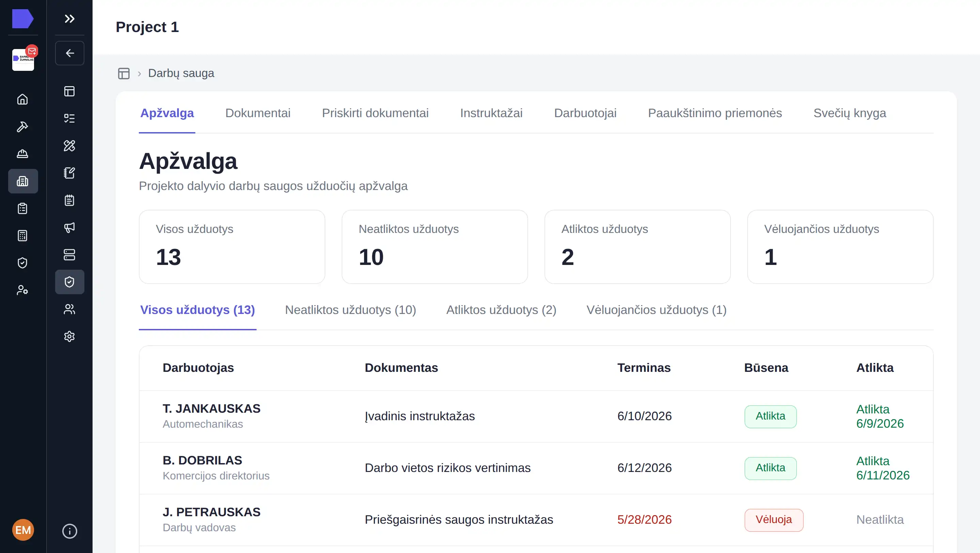Click employee name J. PETRAUSKAS
This screenshot has width=980, height=553.
coord(212,512)
